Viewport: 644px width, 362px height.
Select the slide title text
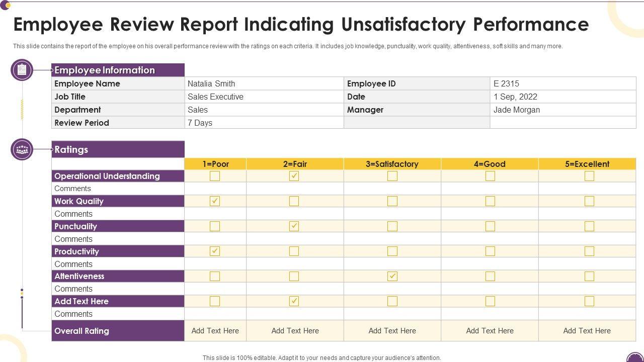click(x=301, y=24)
